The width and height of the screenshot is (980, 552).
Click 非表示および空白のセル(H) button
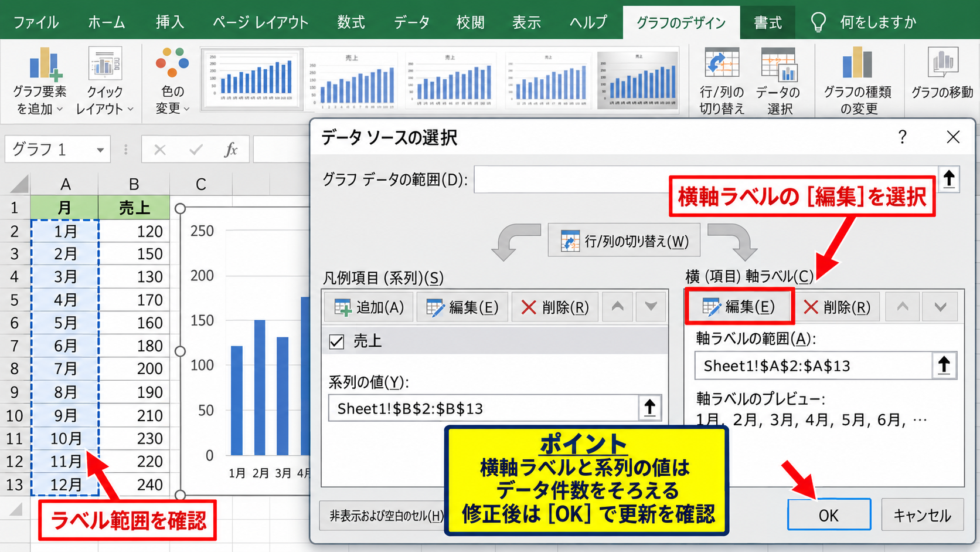pyautogui.click(x=382, y=516)
